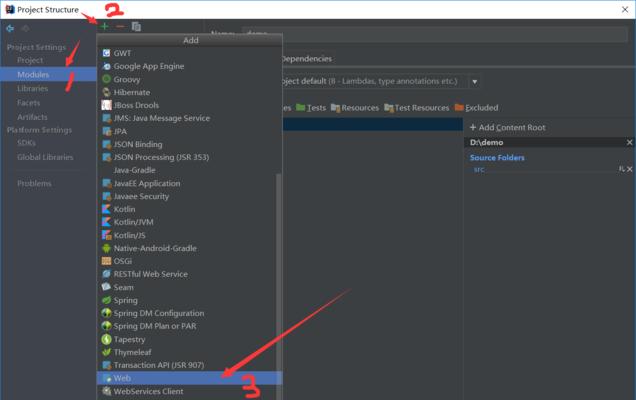Click the green plus Add button
This screenshot has height=400, width=636.
coord(105,26)
